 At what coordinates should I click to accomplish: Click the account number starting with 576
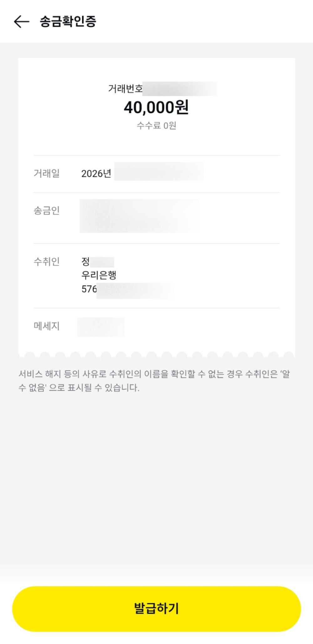[x=128, y=289]
